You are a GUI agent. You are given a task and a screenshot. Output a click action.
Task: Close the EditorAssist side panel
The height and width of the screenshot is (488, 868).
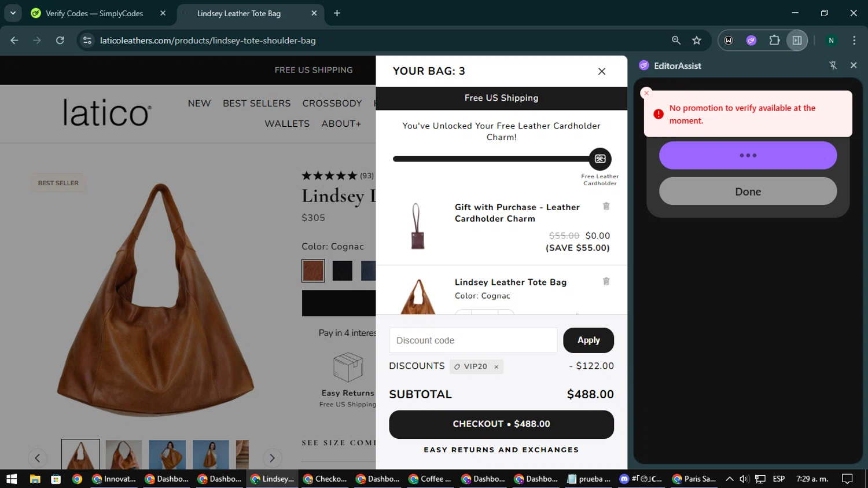click(x=854, y=65)
